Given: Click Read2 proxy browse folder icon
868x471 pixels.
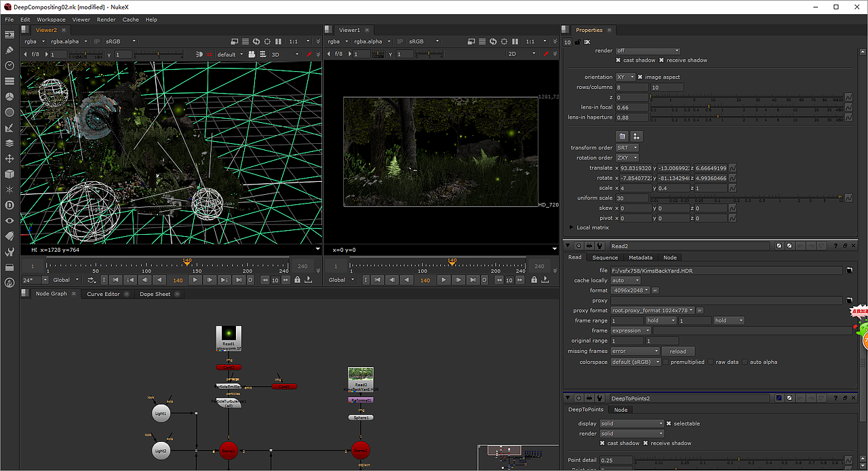Looking at the screenshot, I should [848, 300].
